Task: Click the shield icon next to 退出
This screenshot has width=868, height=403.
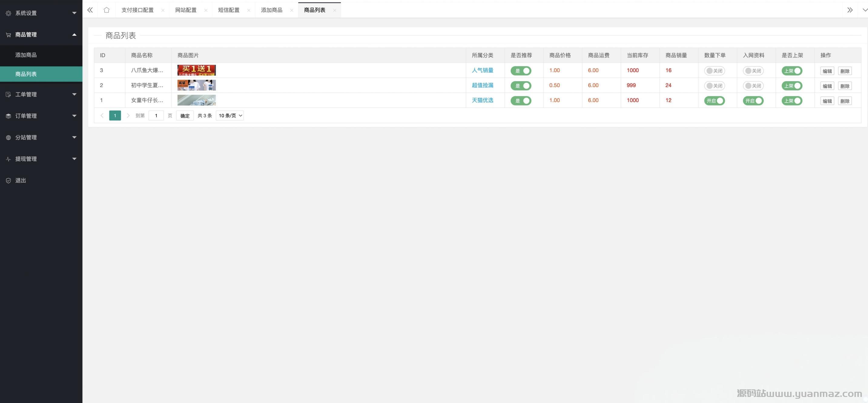Action: pos(8,180)
